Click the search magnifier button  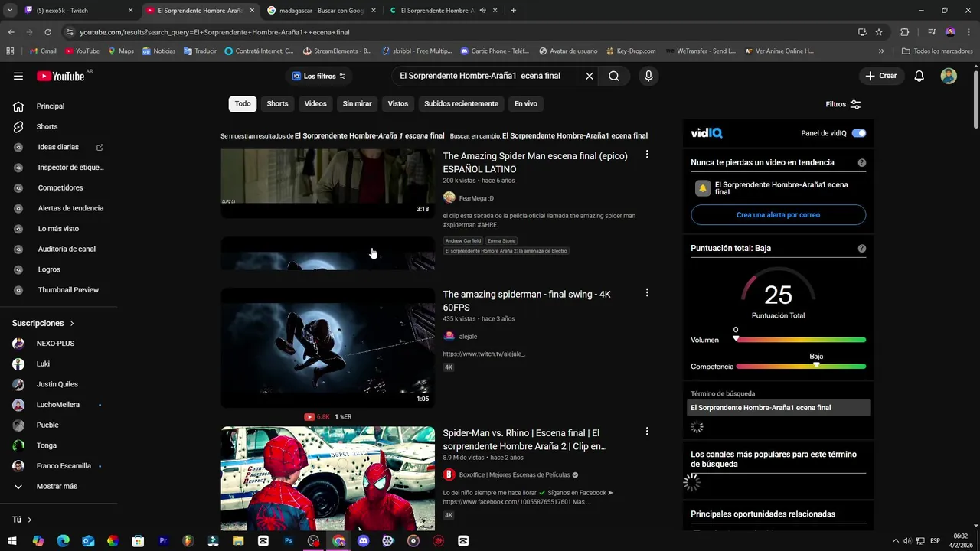tap(614, 76)
